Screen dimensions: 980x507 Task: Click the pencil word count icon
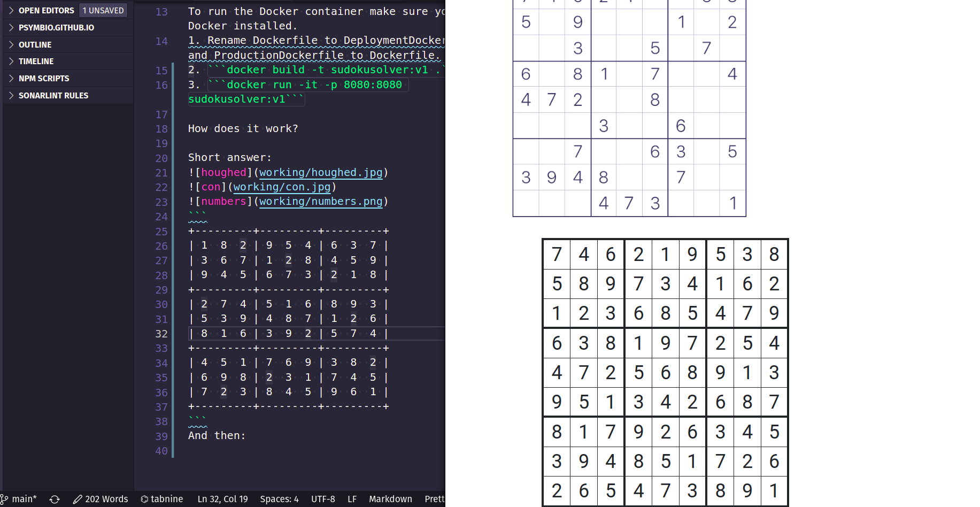tap(78, 499)
